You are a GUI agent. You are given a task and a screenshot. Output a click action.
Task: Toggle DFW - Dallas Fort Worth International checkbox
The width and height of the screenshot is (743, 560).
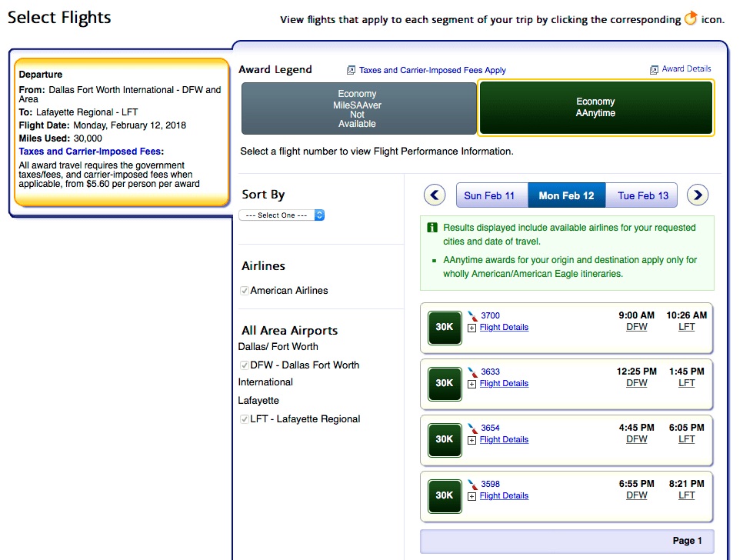click(245, 365)
